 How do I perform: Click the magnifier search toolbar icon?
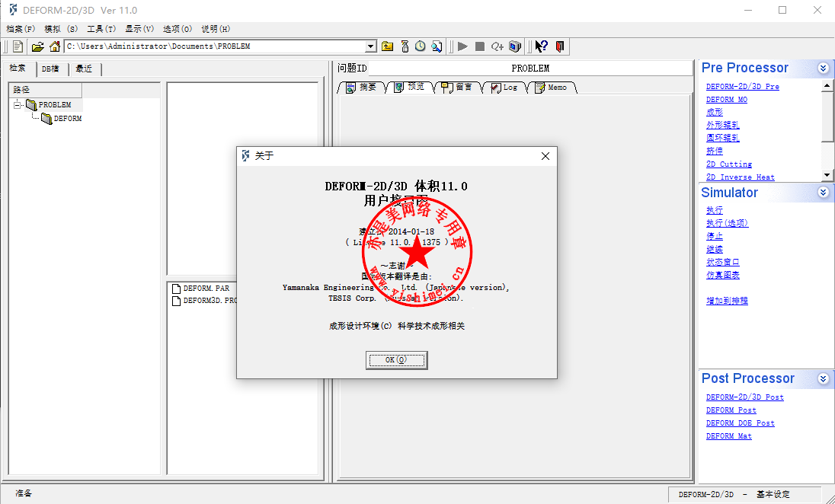(x=437, y=46)
